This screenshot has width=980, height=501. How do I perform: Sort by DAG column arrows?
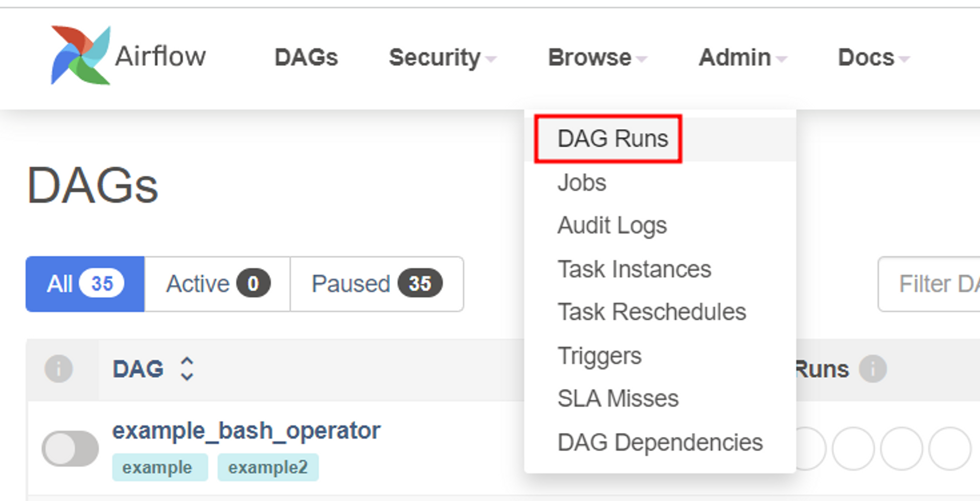tap(187, 369)
